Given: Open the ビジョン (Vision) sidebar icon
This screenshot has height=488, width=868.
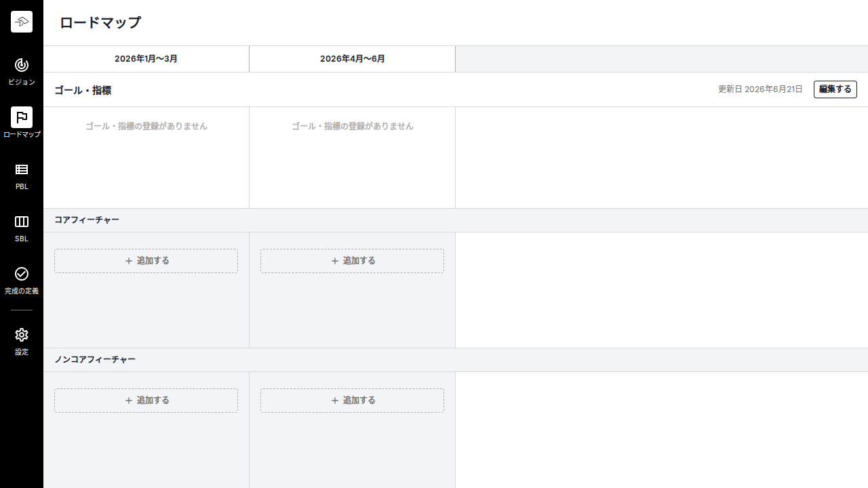Looking at the screenshot, I should point(22,65).
